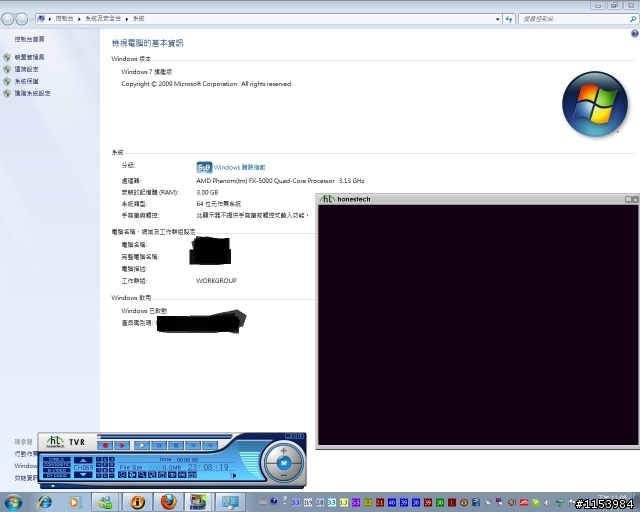Click System and Security breadcrumb segment
This screenshot has width=640, height=512.
[x=103, y=18]
